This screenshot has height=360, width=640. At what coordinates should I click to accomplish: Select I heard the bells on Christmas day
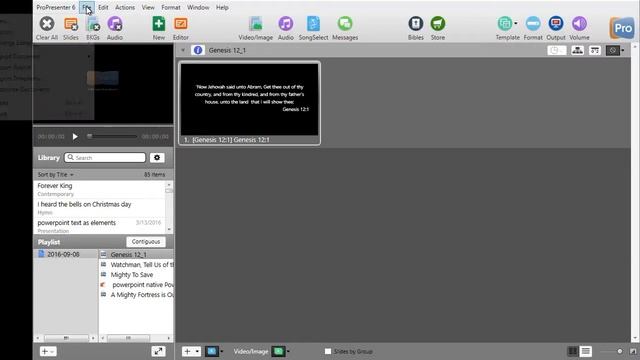pyautogui.click(x=99, y=208)
